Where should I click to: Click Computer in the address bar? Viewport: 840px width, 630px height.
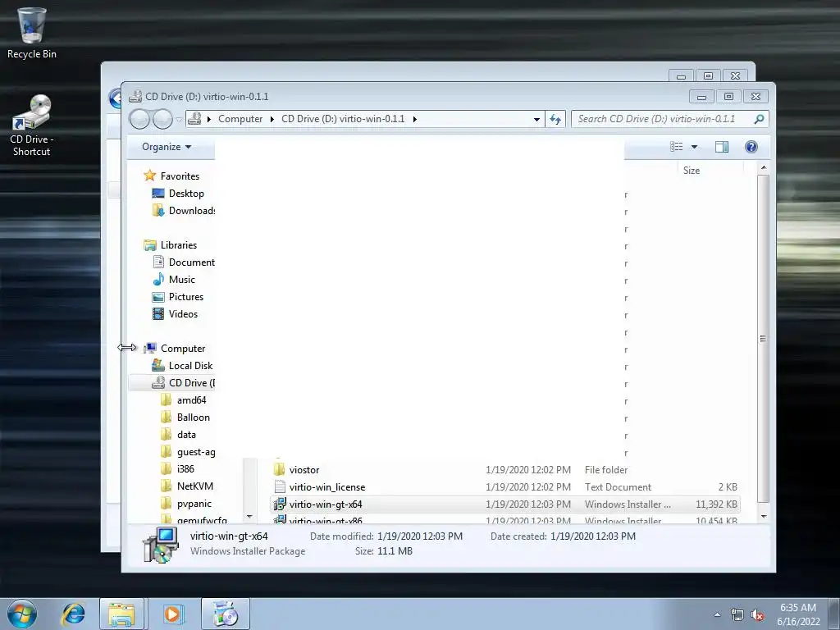tap(240, 119)
